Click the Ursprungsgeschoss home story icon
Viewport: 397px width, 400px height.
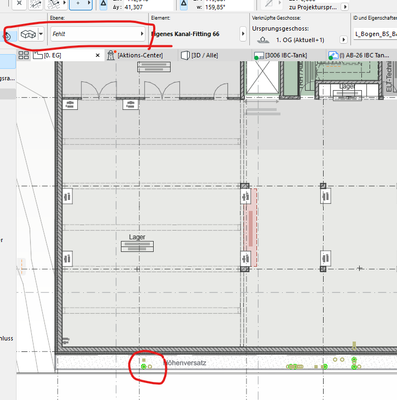click(263, 40)
